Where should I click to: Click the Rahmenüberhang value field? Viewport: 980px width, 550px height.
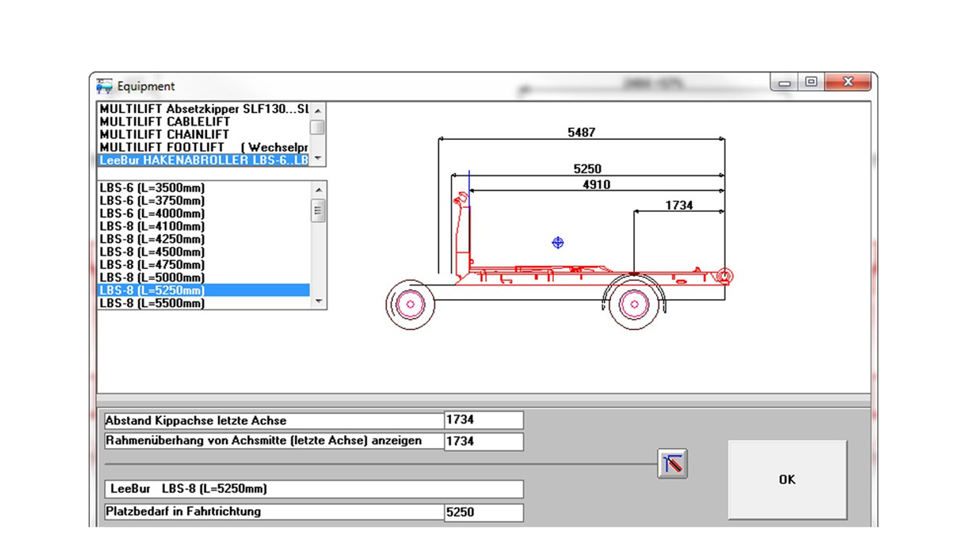(483, 441)
